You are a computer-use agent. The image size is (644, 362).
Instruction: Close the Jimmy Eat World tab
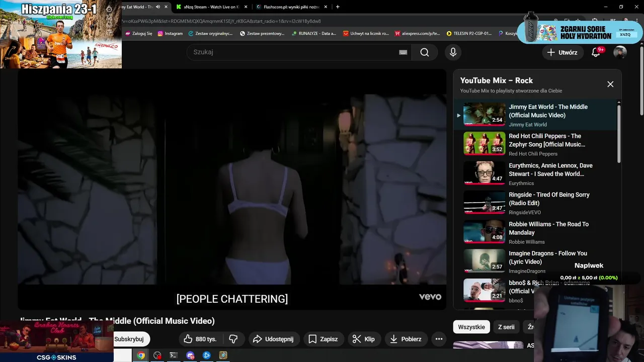click(x=166, y=7)
